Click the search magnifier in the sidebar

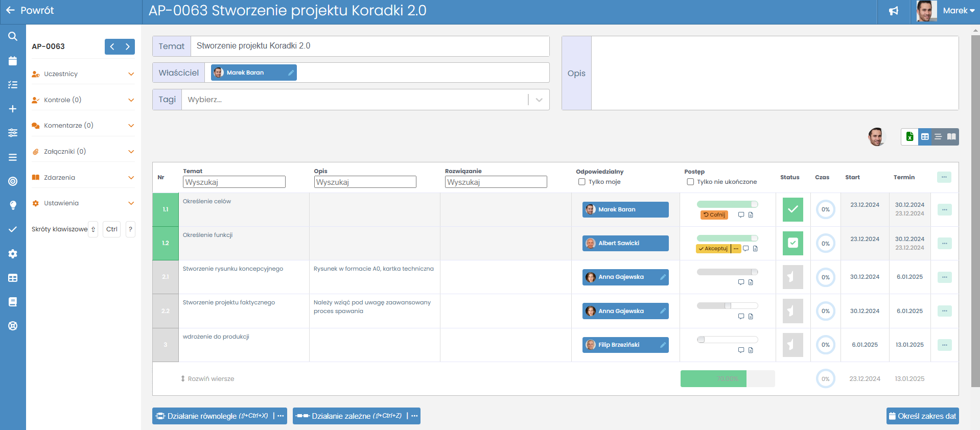[x=13, y=36]
